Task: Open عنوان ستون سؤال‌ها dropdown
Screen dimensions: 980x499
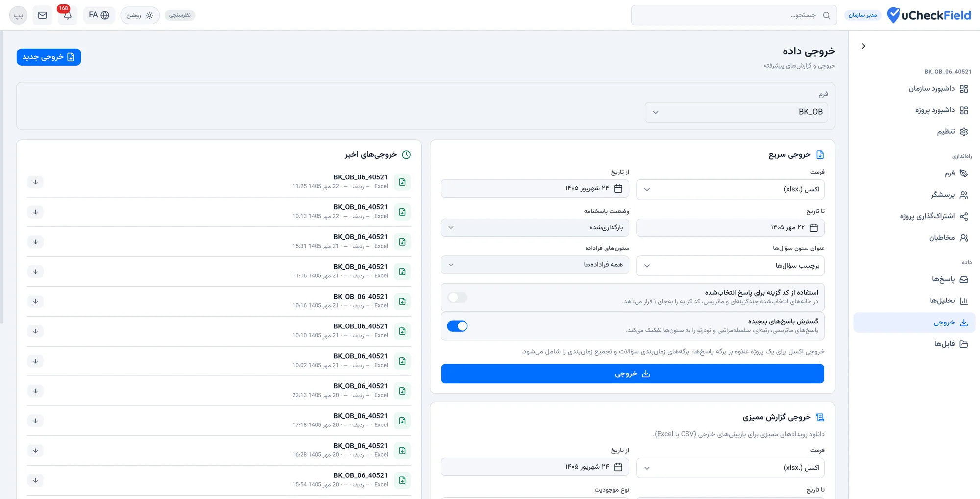Action: [730, 266]
